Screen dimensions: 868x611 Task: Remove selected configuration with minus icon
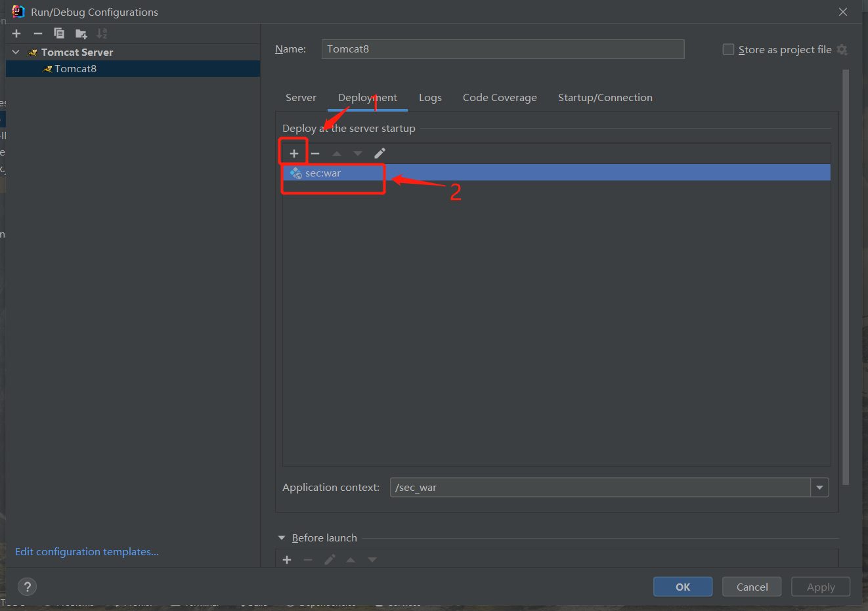[x=37, y=33]
